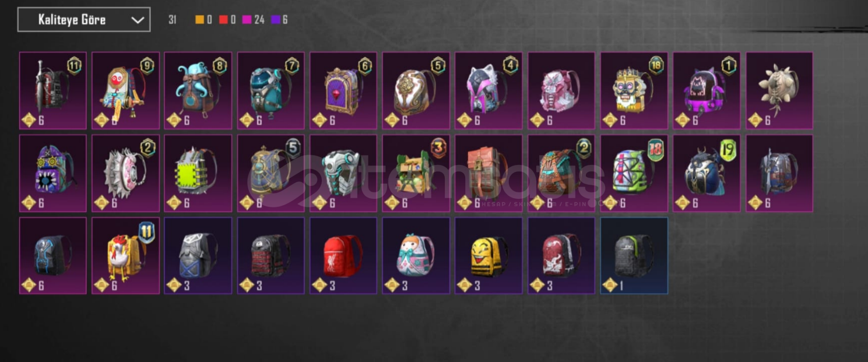This screenshot has height=362, width=868.
Task: Filter by the pink quality swatch
Action: pos(247,20)
